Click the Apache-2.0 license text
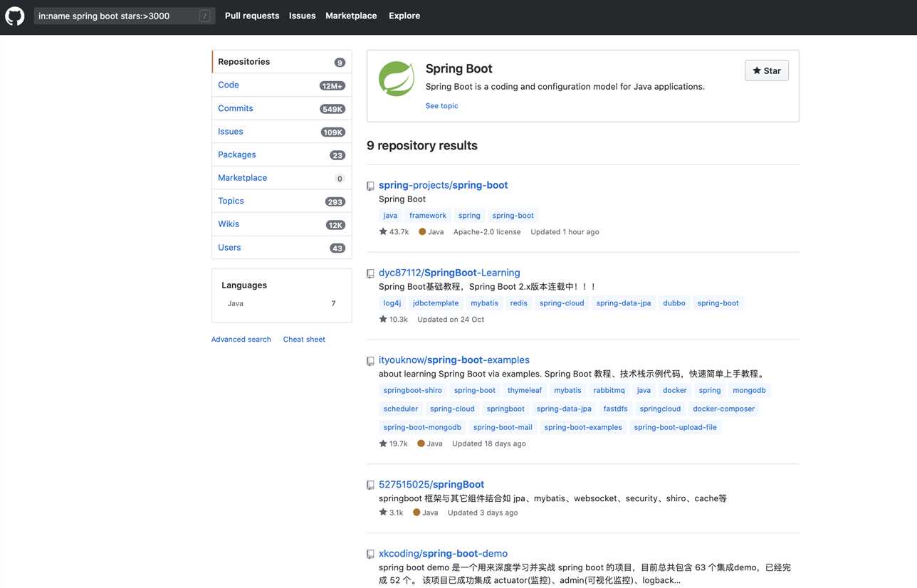Screen dimensions: 917x588 click(x=487, y=232)
